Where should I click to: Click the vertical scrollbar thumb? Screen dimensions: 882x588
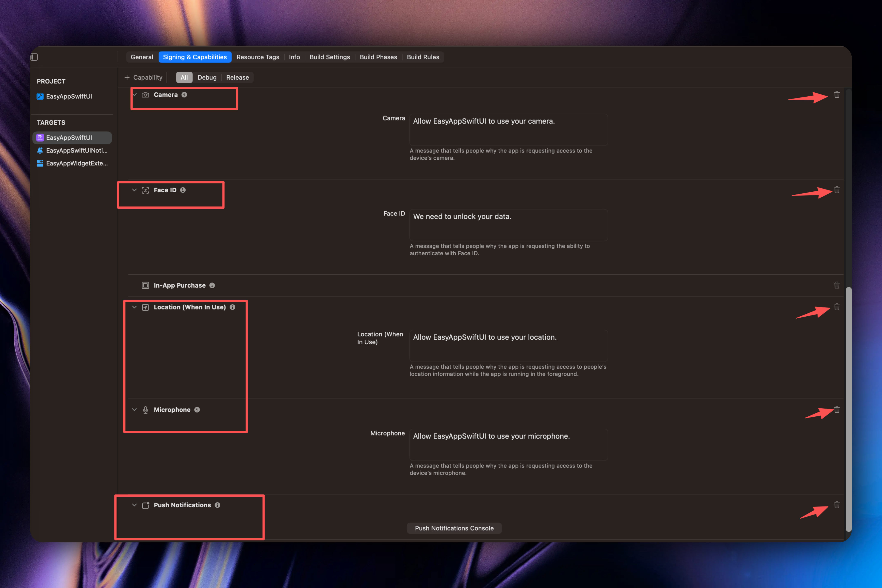pos(849,409)
